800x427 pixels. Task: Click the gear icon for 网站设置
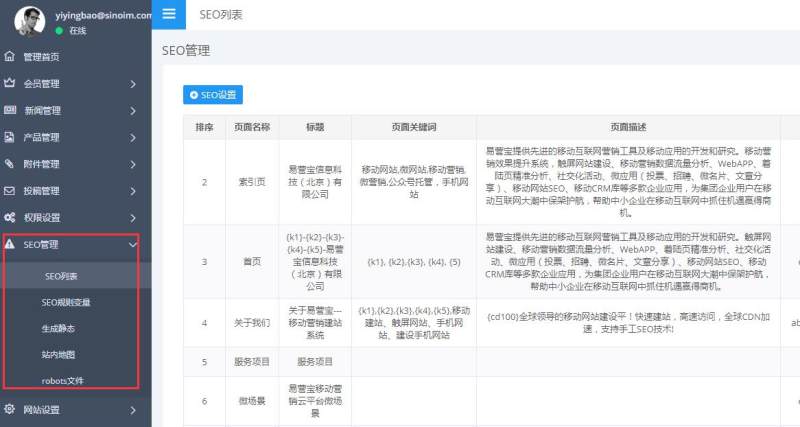(x=9, y=409)
